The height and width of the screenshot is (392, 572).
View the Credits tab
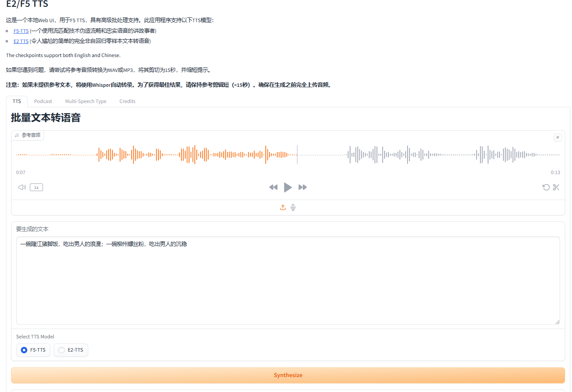point(127,101)
